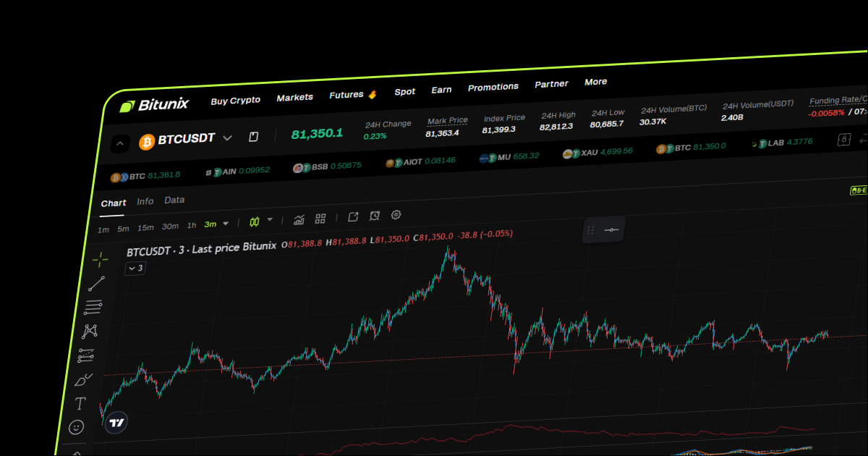Open the Buy Crypto menu
Screen dimensions: 868x456
coord(235,101)
